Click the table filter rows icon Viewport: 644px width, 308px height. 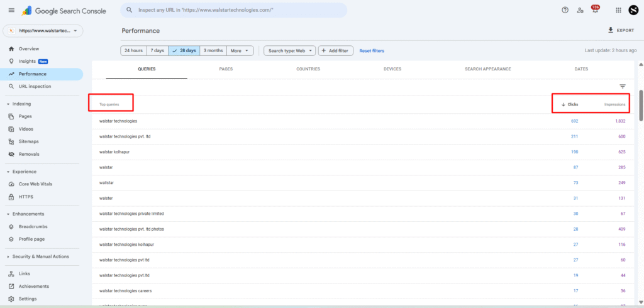coord(623,86)
